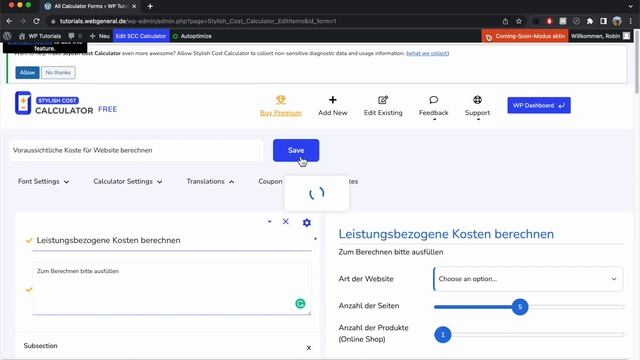640x360 pixels.
Task: Toggle browser side panel icon
Action: 603,21
